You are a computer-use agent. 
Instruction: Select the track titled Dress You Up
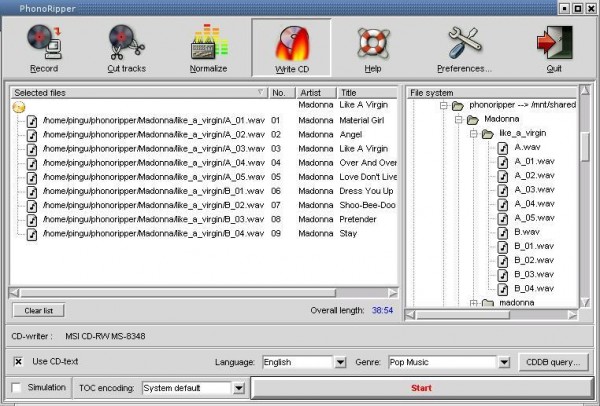click(366, 191)
